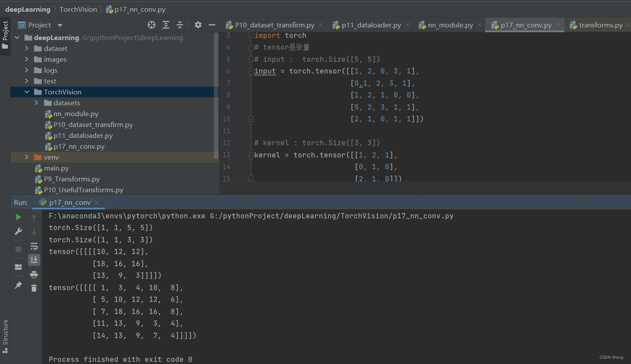The image size is (631, 364).
Task: Expand the dataset folder
Action: coord(27,48)
